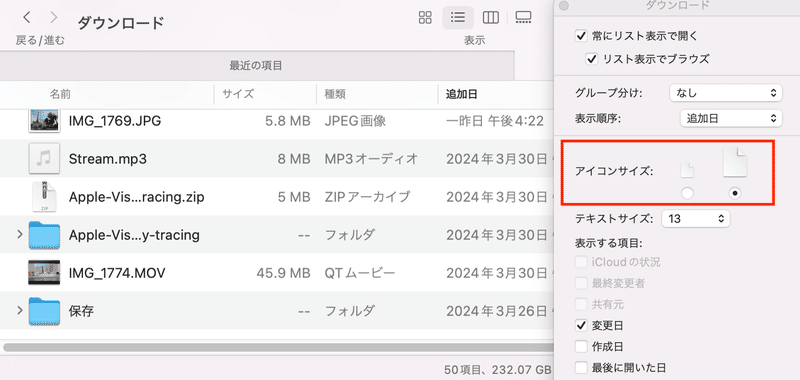Click the 8 MB size cell
The width and height of the screenshot is (800, 380).
click(x=294, y=159)
